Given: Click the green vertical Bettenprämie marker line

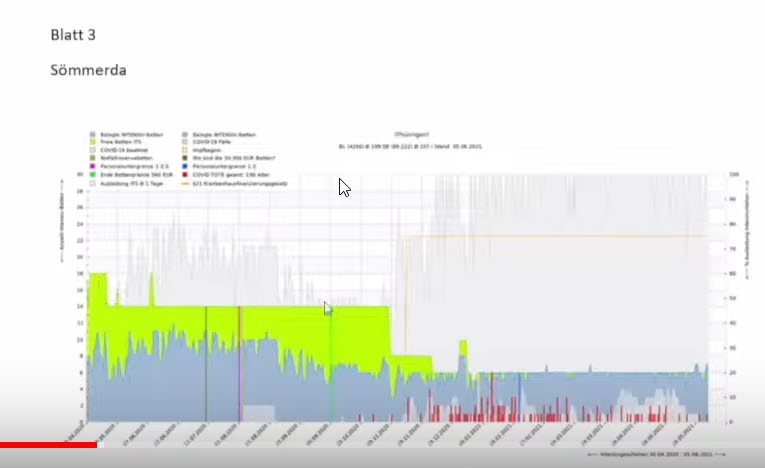Looking at the screenshot, I should (331, 364).
